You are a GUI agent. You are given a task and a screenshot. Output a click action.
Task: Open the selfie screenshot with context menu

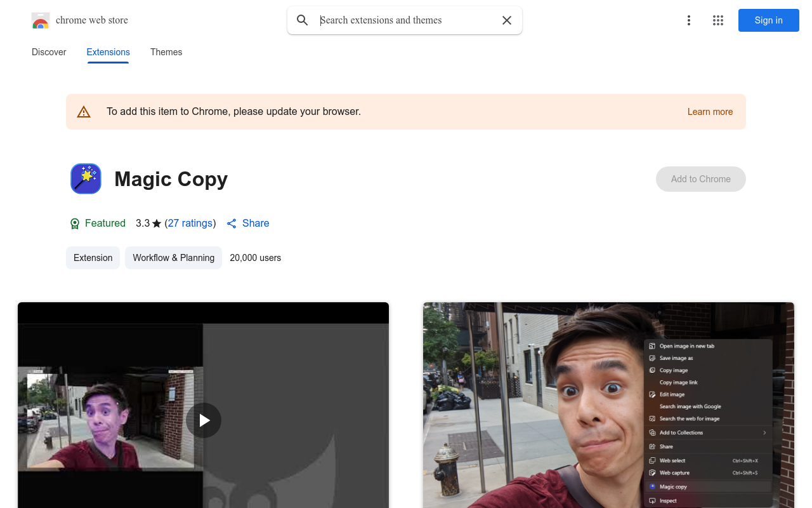click(x=608, y=405)
